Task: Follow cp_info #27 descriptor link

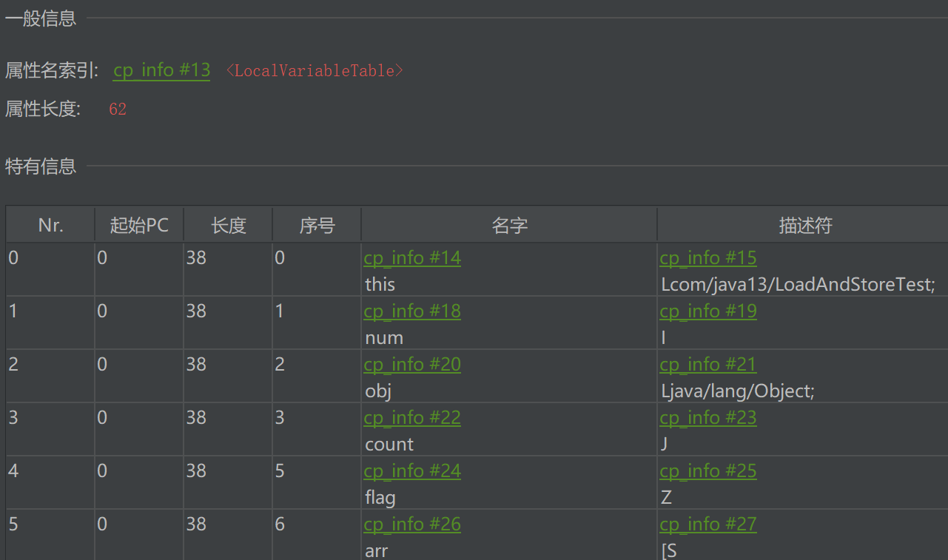Action: (707, 524)
